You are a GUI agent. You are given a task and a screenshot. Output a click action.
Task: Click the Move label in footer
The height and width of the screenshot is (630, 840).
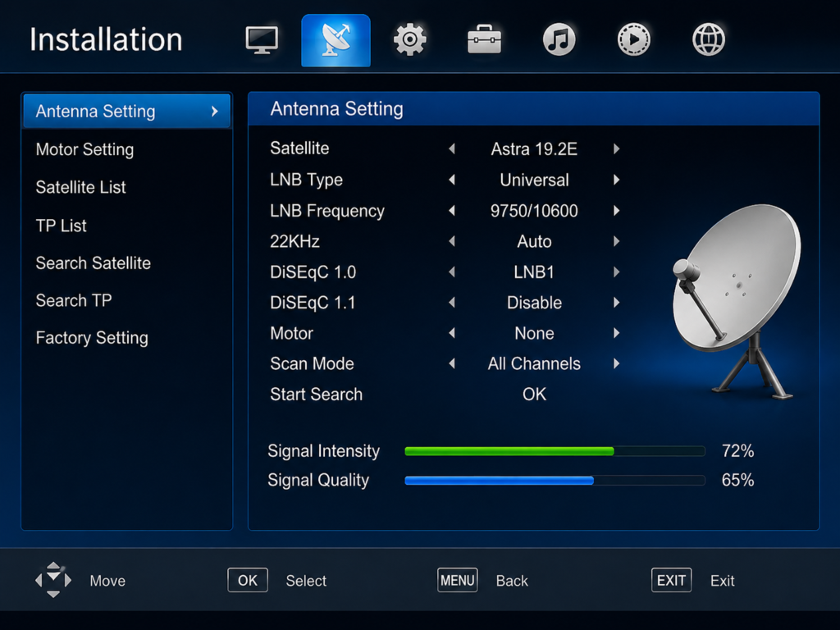pyautogui.click(x=107, y=581)
